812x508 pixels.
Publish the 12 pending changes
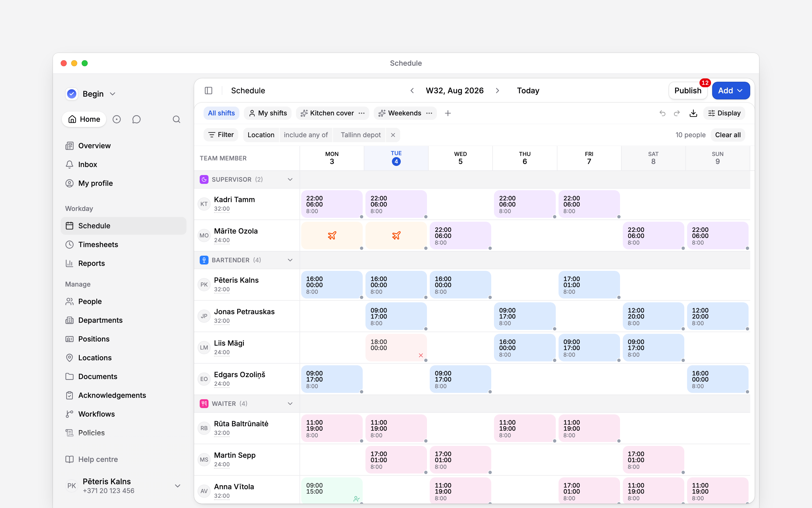pyautogui.click(x=688, y=91)
